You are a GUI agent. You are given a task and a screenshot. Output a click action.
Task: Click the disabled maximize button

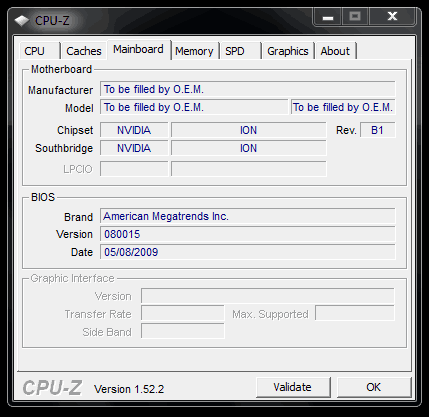[355, 17]
